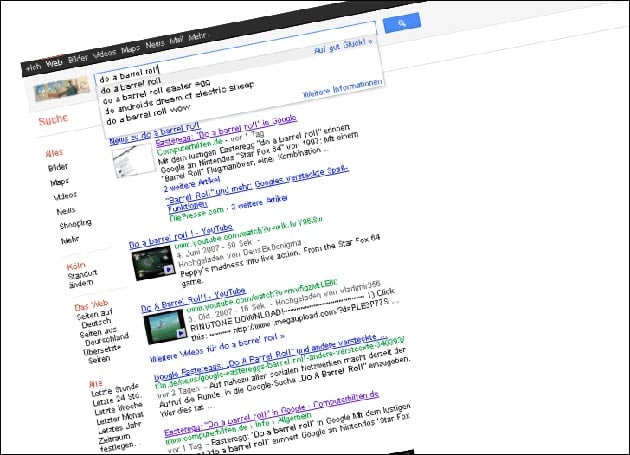630x455 pixels.
Task: Select the suggestion 'do a barrel roll easter egg'
Action: click(x=156, y=92)
